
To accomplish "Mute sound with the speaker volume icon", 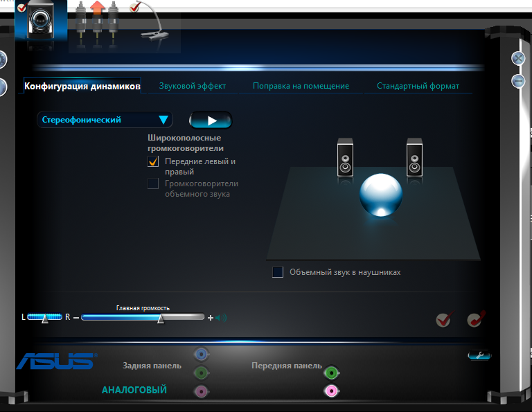I will [x=221, y=318].
